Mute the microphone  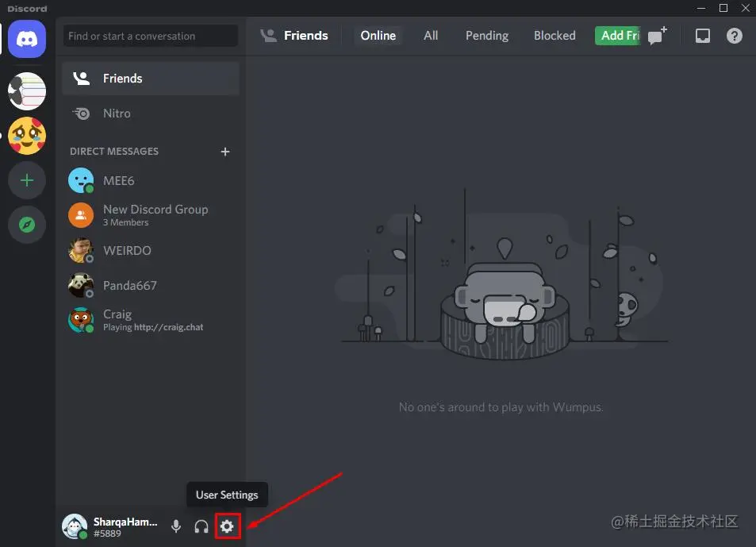176,526
